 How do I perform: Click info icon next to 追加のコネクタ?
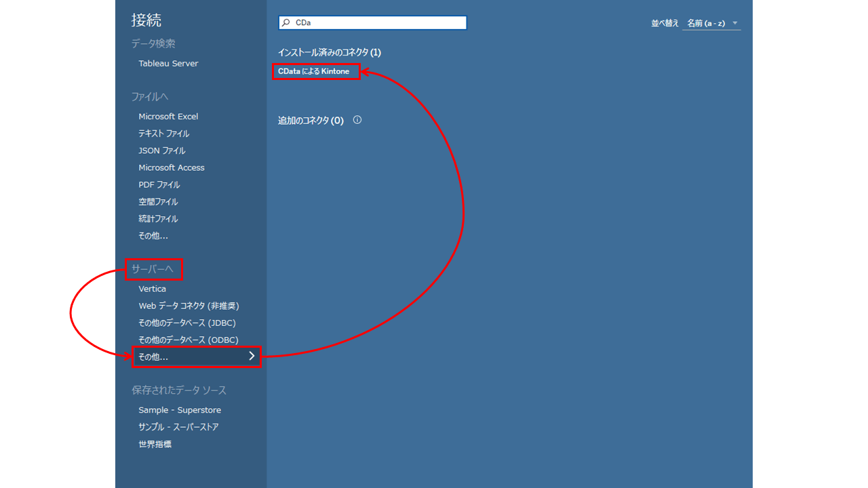tap(357, 120)
